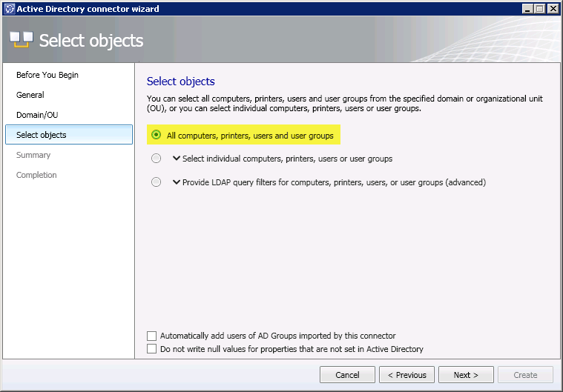Click the Summary step in sidebar
This screenshot has height=392, width=563.
(x=33, y=155)
